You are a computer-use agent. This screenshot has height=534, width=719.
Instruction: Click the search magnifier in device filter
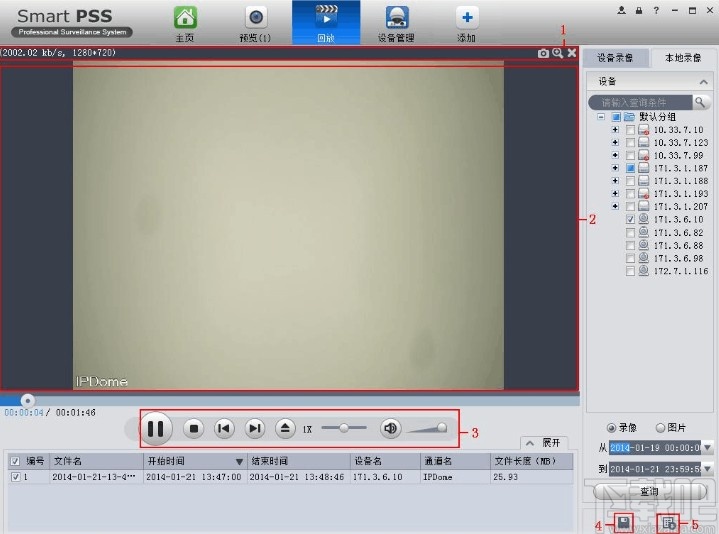[x=700, y=102]
